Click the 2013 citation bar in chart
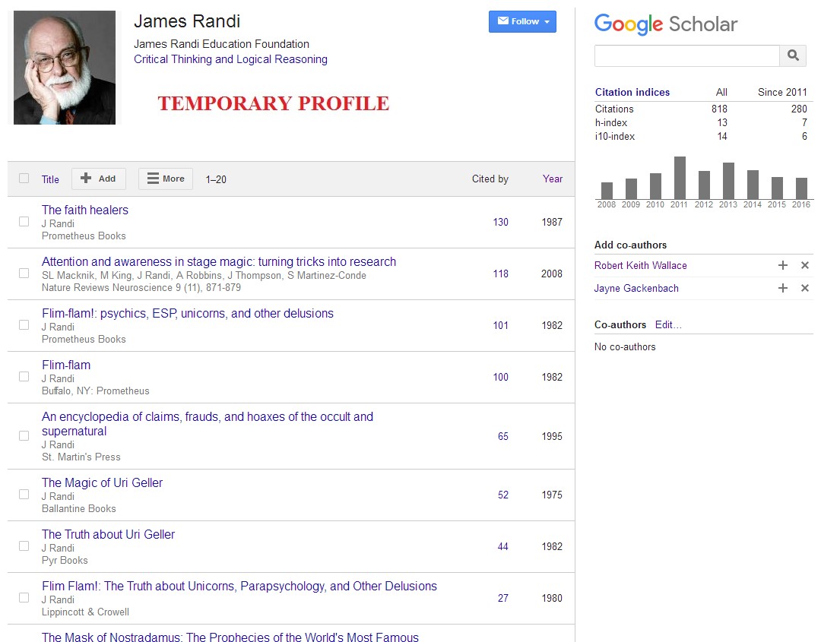Viewport: 840px width, 642px height. [728, 181]
